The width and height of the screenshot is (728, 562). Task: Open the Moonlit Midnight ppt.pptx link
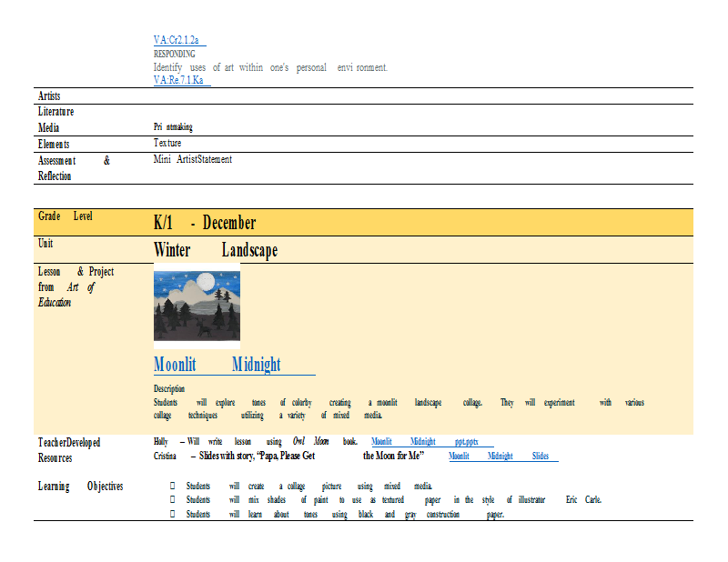coord(432,441)
